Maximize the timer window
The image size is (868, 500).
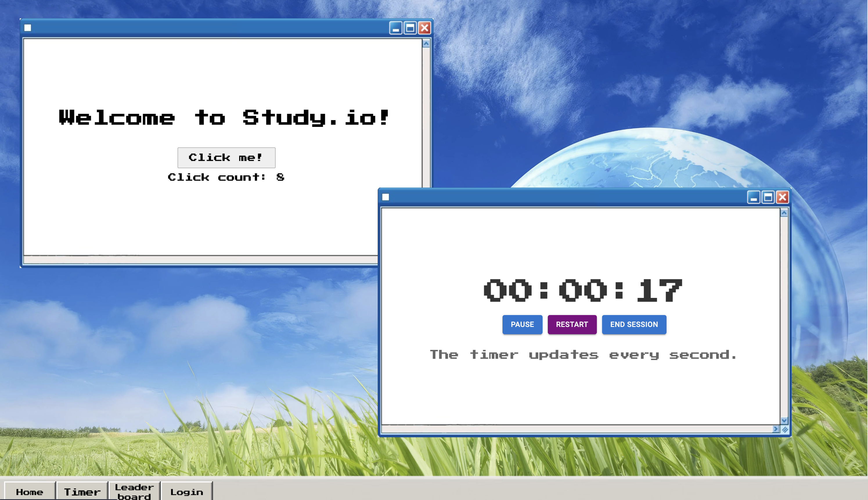pyautogui.click(x=768, y=197)
